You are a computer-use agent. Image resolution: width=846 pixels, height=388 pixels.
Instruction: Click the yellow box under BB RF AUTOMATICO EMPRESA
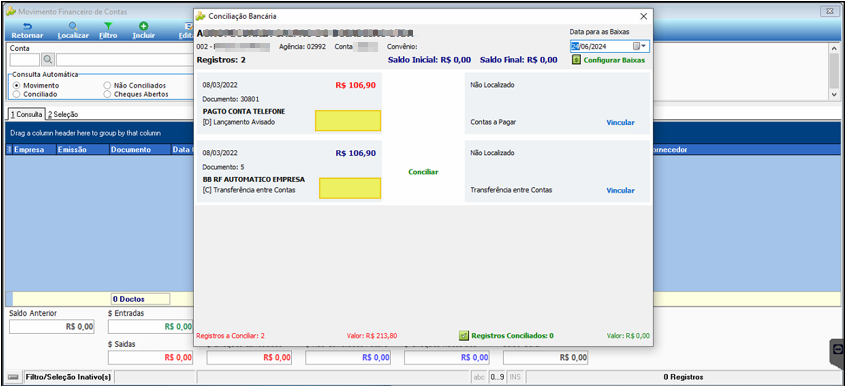point(350,188)
